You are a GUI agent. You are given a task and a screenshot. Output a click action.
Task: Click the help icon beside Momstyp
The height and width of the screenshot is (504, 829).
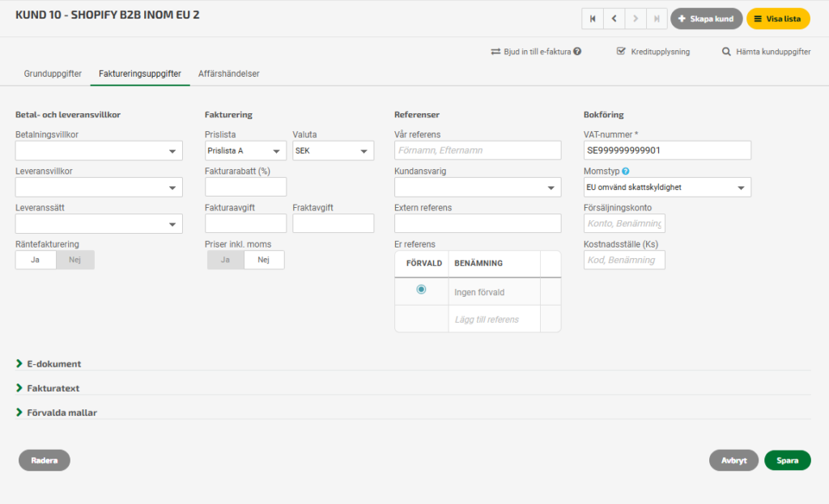626,172
